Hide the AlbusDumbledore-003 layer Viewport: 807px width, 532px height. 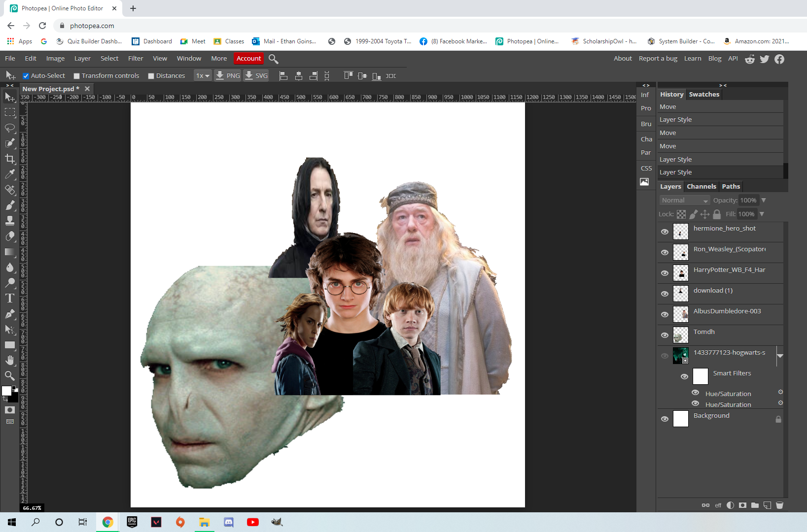(x=665, y=314)
